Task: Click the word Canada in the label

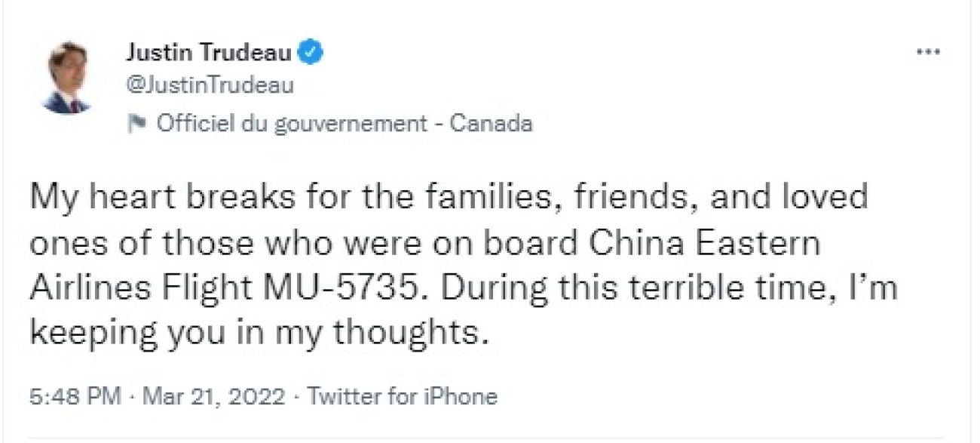Action: (x=491, y=123)
